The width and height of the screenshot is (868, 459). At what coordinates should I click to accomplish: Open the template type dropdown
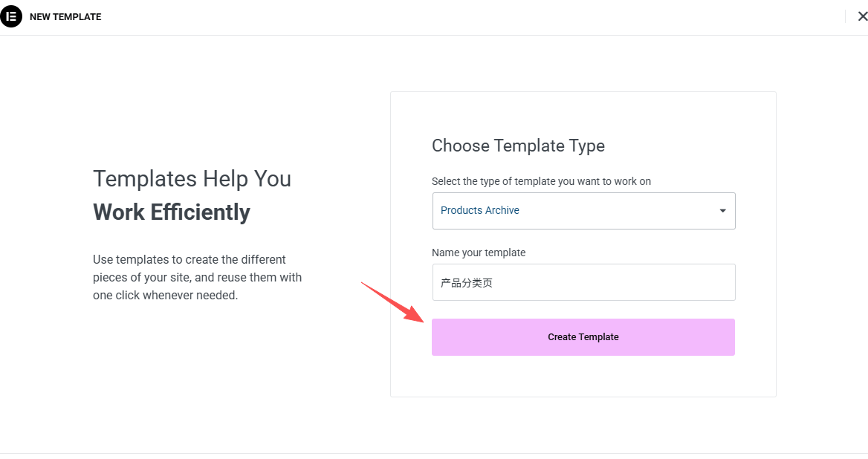point(583,211)
